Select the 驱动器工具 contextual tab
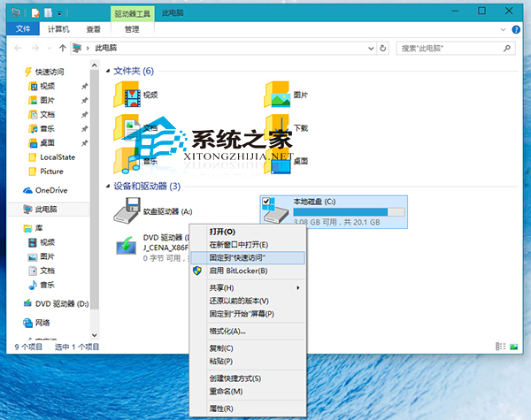531x420 pixels. 133,14
